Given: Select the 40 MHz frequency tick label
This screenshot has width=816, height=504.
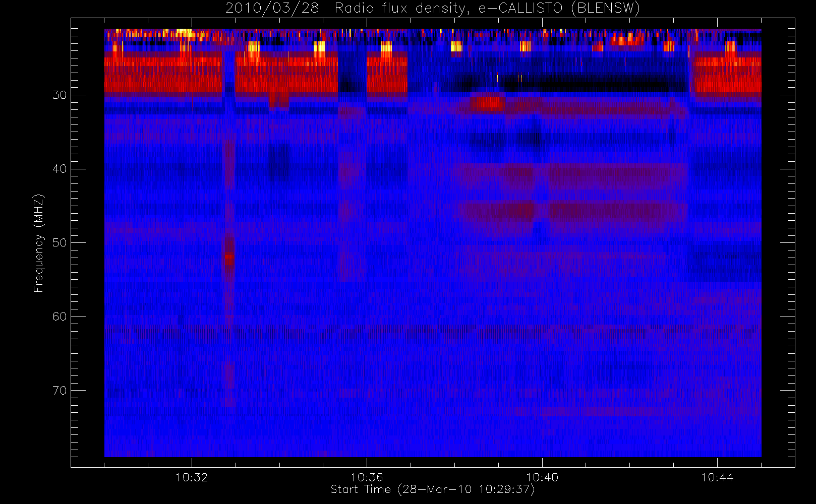Looking at the screenshot, I should tap(60, 169).
